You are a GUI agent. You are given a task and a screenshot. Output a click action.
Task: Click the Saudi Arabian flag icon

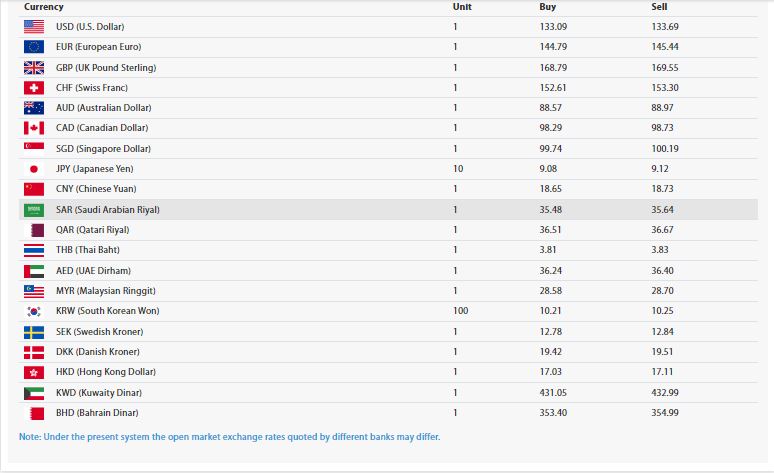click(34, 210)
